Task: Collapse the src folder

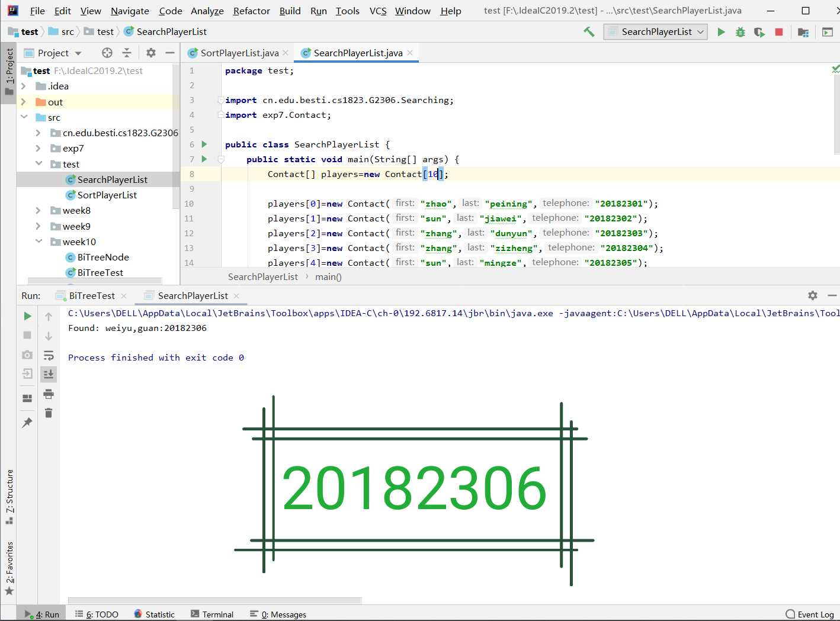Action: (24, 117)
